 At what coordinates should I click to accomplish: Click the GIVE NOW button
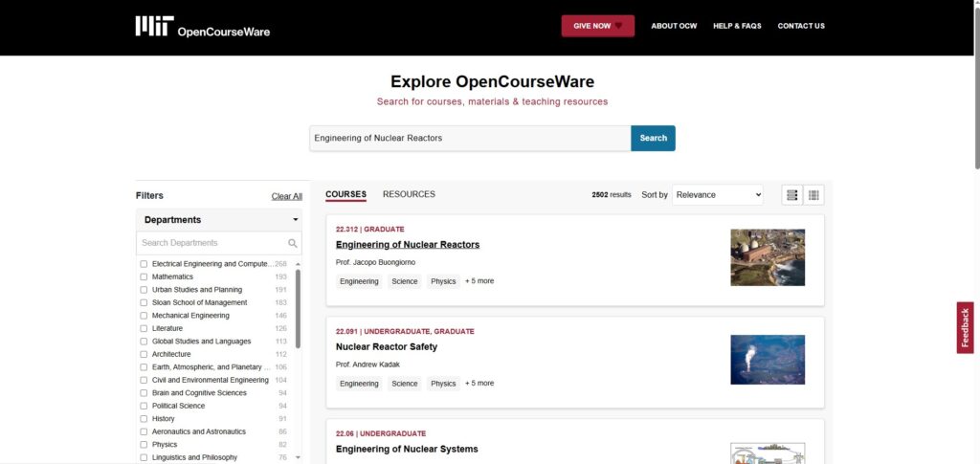[597, 26]
